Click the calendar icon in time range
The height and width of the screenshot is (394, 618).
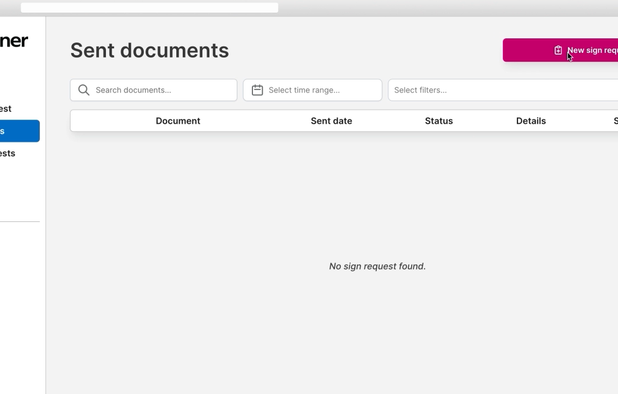tap(257, 90)
